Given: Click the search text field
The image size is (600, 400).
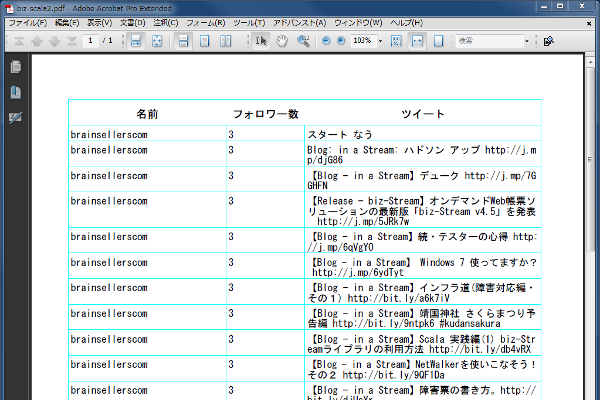Looking at the screenshot, I should tap(489, 41).
